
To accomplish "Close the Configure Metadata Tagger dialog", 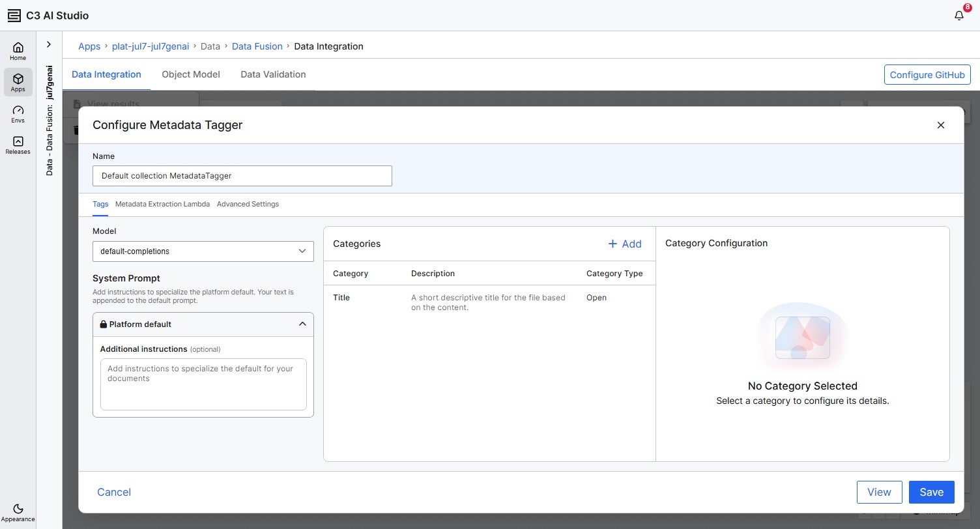I will click(940, 125).
